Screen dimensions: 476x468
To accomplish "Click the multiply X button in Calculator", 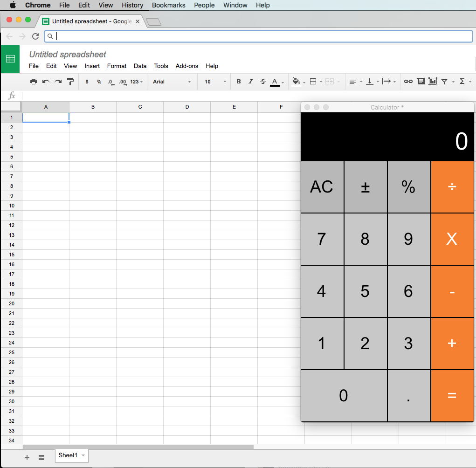I will [x=452, y=239].
